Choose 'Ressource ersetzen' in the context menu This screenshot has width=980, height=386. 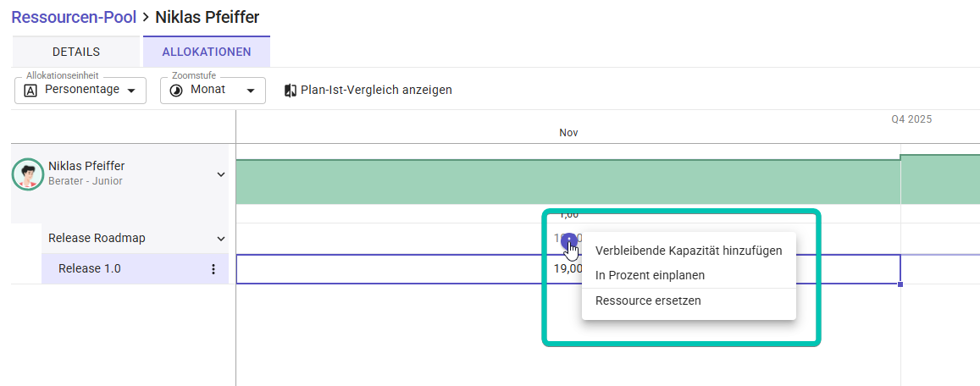coord(648,301)
